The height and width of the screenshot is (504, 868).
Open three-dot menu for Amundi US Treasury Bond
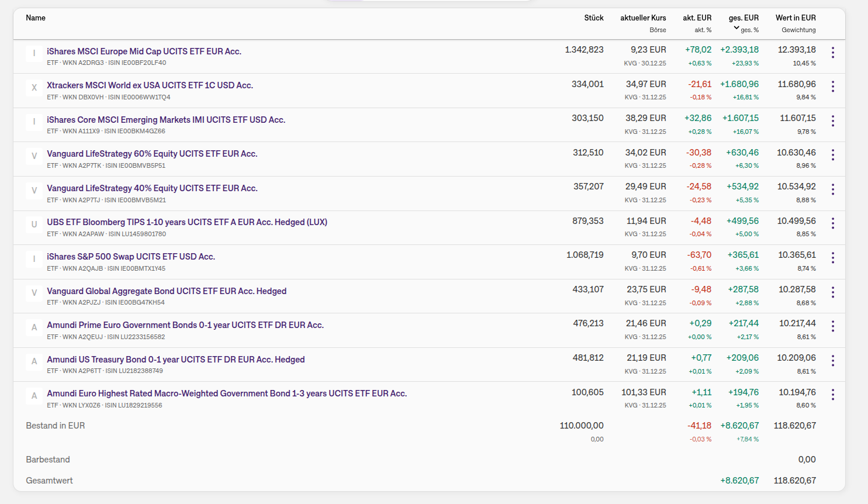833,361
